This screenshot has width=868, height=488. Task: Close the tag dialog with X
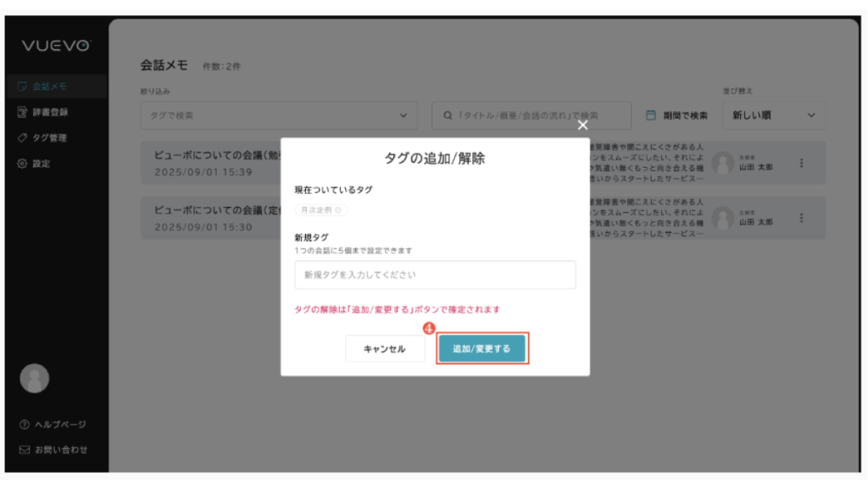pos(582,125)
